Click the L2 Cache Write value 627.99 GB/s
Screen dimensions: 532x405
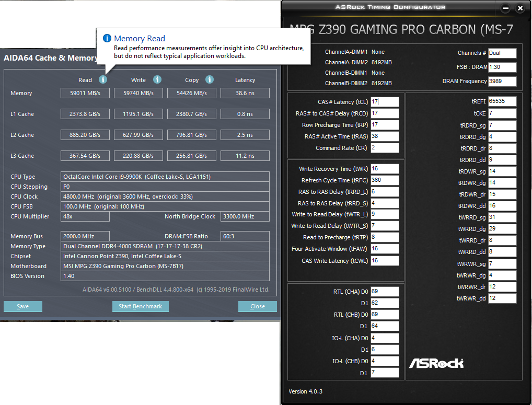(x=138, y=135)
